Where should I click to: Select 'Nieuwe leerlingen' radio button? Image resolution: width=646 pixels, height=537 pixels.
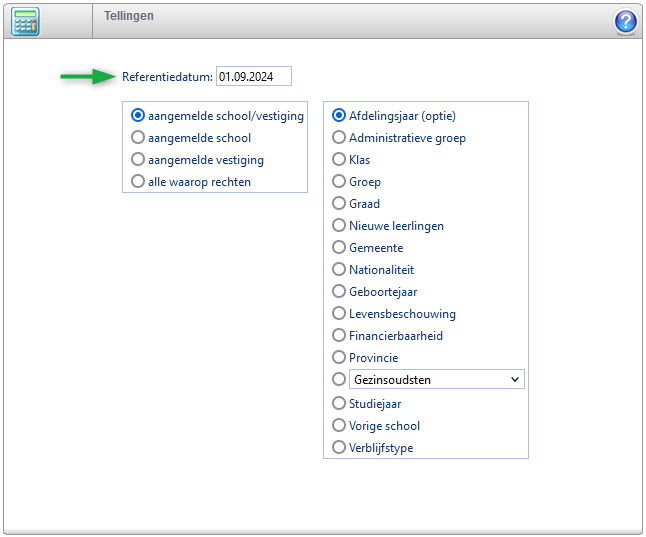pyautogui.click(x=340, y=226)
